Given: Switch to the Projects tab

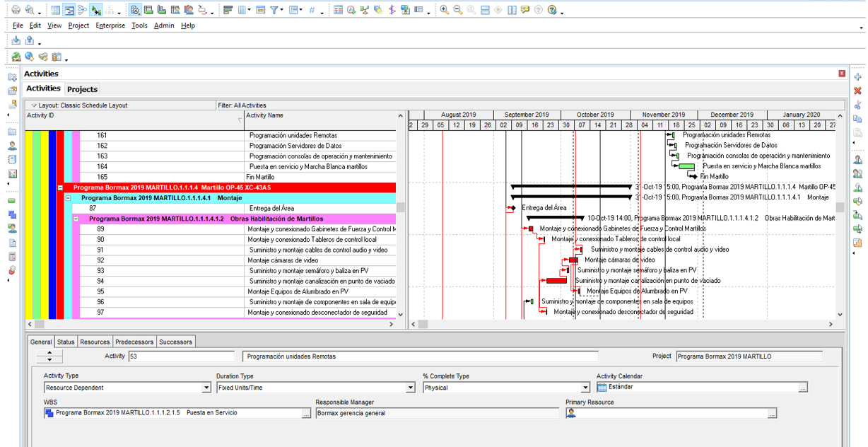Looking at the screenshot, I should [82, 89].
